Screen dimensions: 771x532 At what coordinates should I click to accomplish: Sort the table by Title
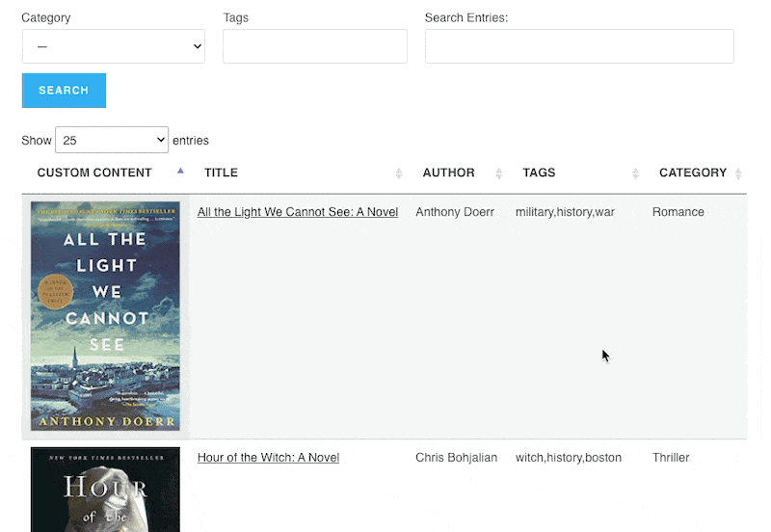click(399, 173)
